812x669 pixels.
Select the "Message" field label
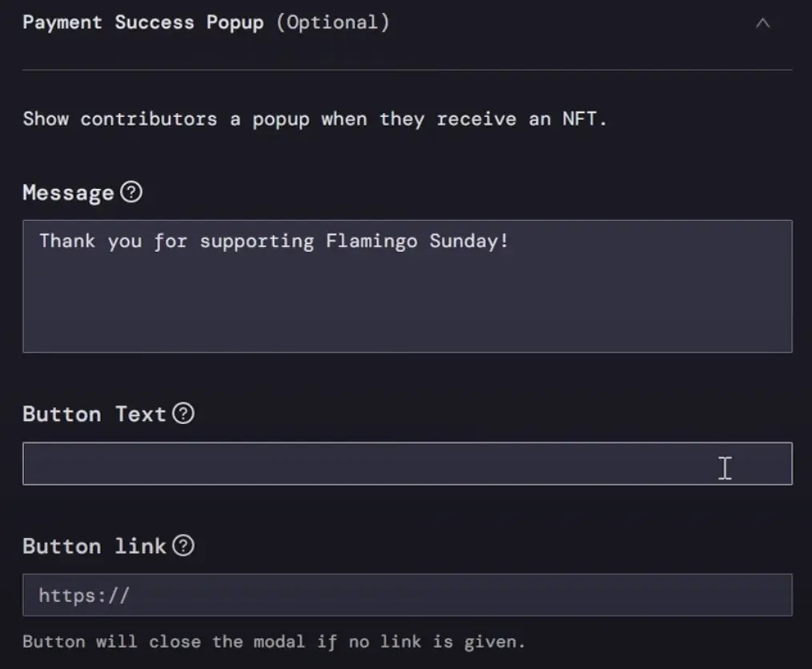(x=68, y=193)
